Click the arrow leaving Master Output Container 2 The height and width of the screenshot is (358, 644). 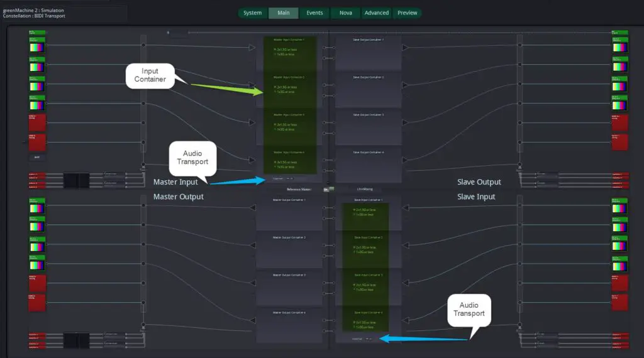pyautogui.click(x=252, y=245)
